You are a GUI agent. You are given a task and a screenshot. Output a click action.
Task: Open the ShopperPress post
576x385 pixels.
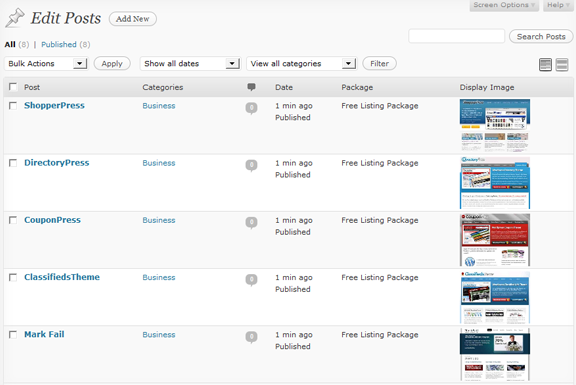tap(54, 105)
